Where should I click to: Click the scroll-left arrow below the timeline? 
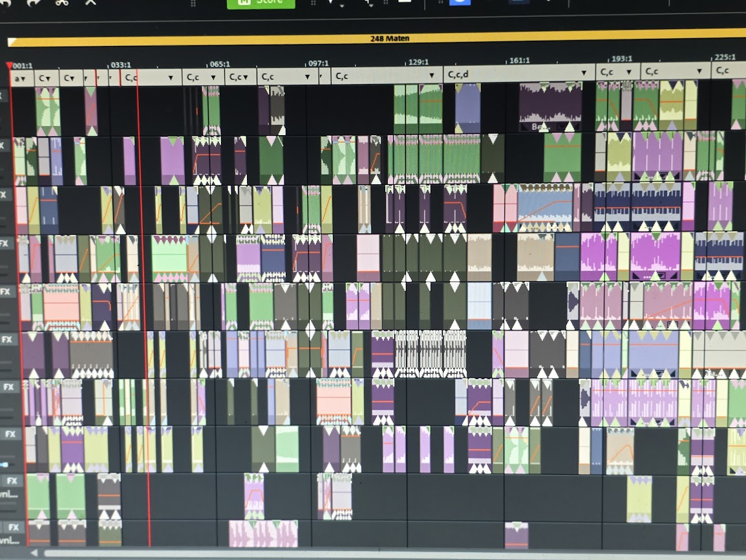click(34, 552)
